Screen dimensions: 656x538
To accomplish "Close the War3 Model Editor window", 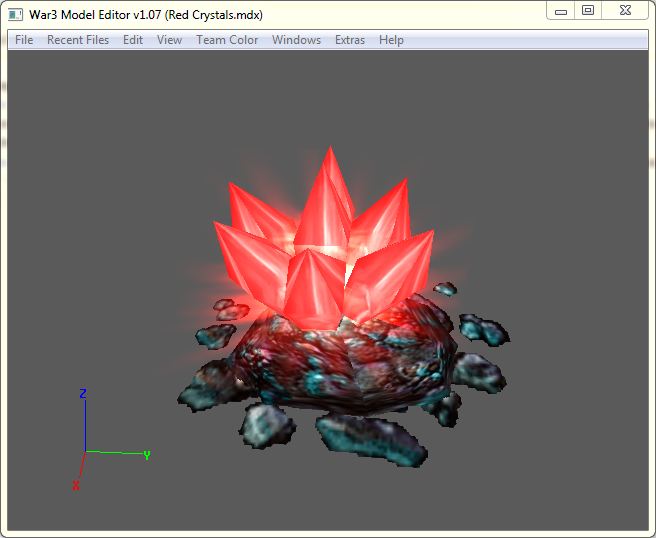I will [625, 11].
